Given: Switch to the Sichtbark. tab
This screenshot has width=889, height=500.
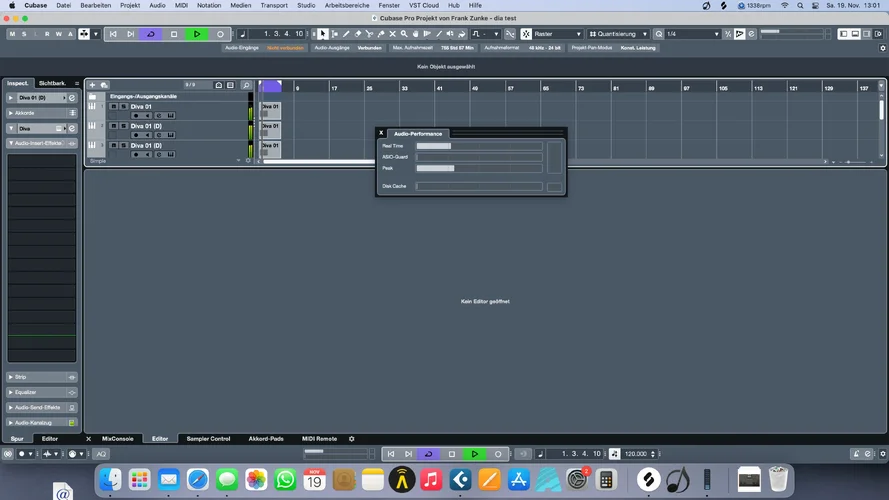Looking at the screenshot, I should click(52, 83).
